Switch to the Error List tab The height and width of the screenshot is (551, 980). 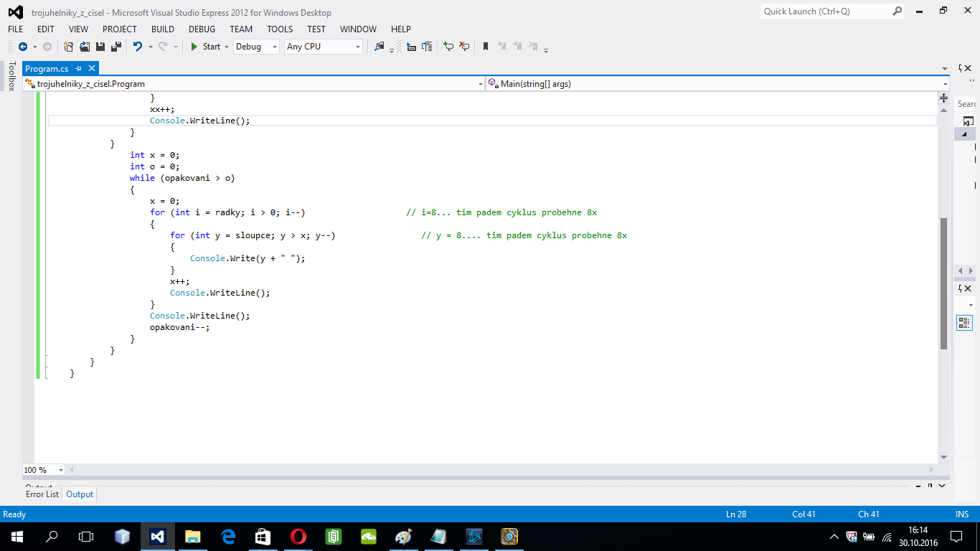[42, 494]
